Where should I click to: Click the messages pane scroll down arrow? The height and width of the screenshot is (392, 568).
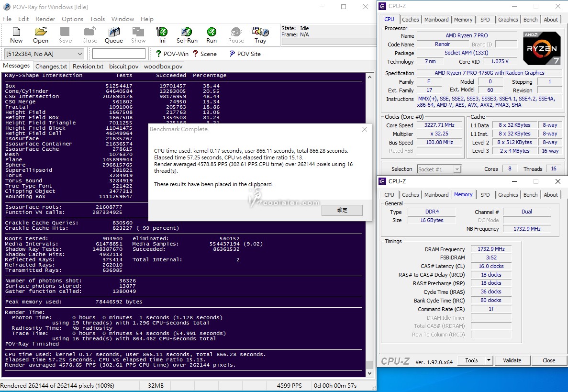pos(369,373)
